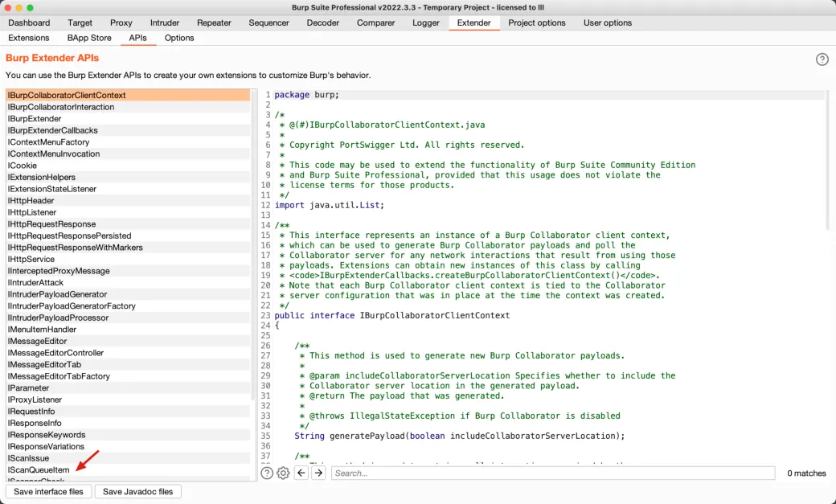
Task: Select IMenuItemHandler interface
Action: 128,330
